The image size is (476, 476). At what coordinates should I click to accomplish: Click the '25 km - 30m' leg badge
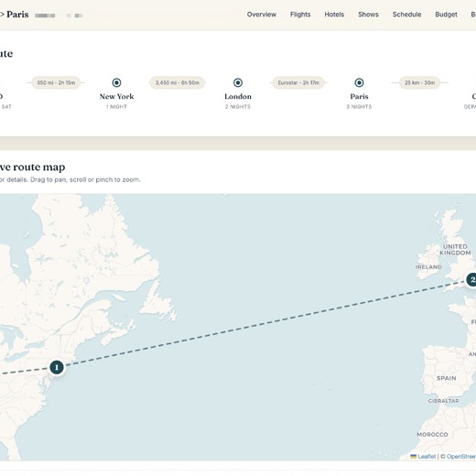(x=419, y=82)
